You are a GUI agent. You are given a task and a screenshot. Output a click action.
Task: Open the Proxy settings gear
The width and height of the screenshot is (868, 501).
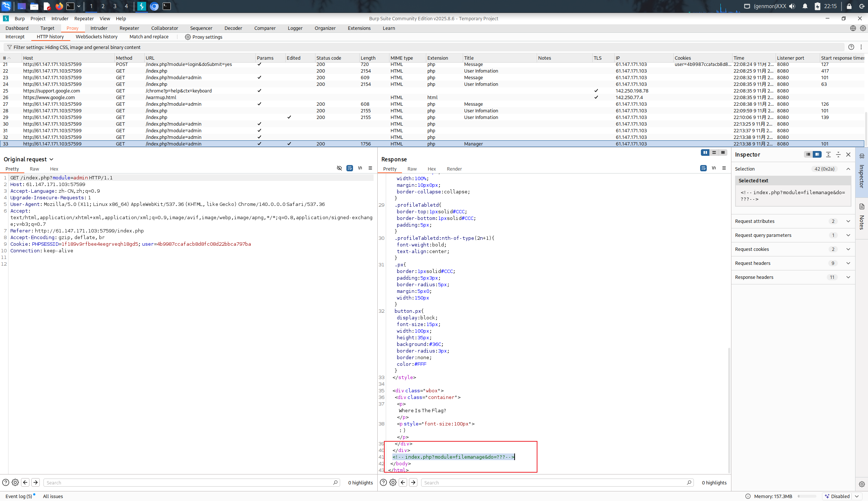188,37
